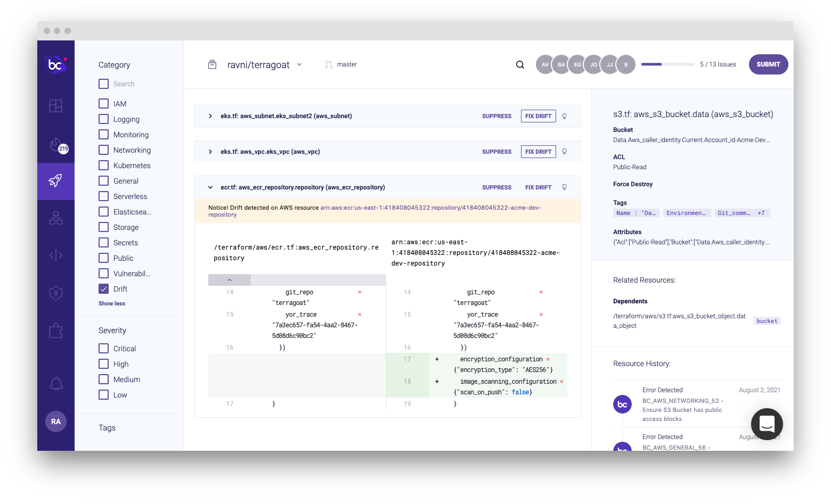
Task: Click the AV user avatar
Action: tap(544, 64)
